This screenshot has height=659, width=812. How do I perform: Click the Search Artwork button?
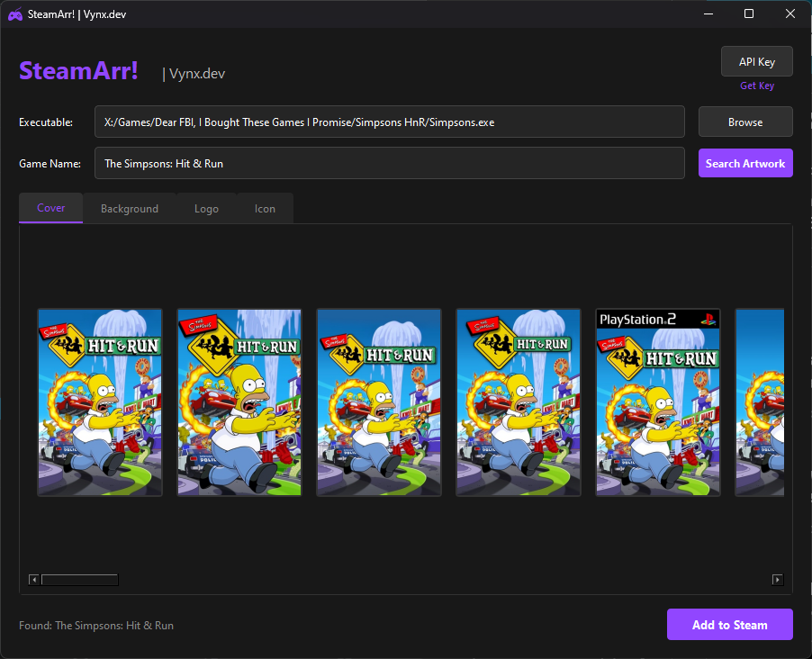pos(745,163)
